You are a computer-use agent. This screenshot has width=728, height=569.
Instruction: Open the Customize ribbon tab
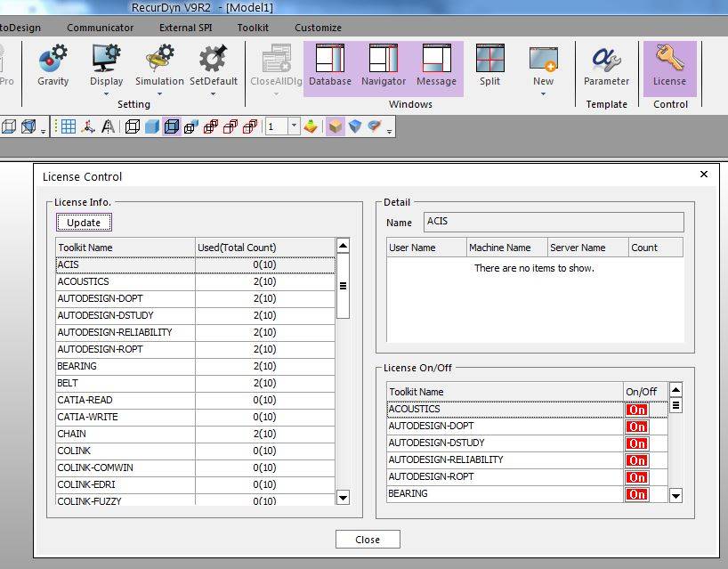(x=318, y=28)
